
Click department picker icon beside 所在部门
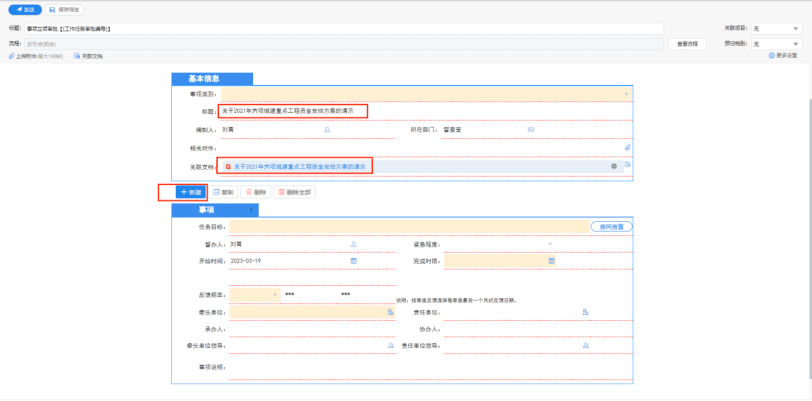click(x=531, y=130)
